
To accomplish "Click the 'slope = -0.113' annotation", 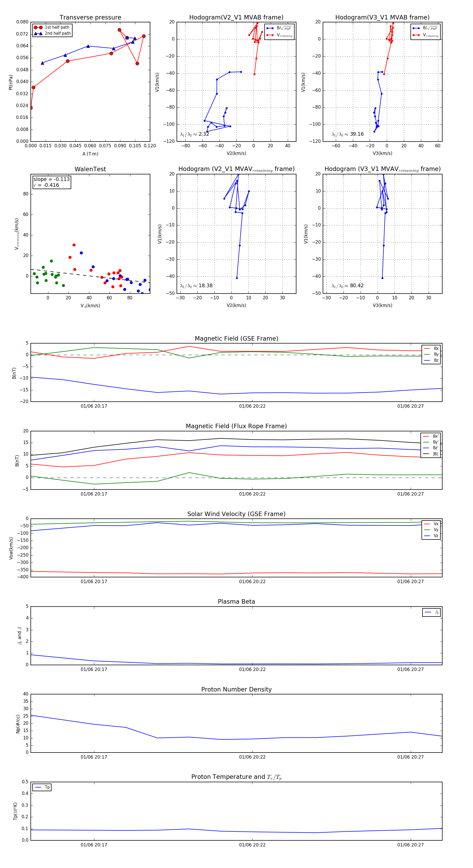I will pos(52,179).
